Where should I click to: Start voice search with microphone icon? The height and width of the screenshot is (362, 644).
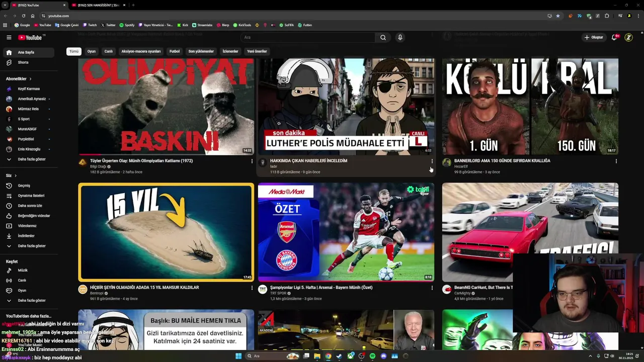pyautogui.click(x=400, y=37)
